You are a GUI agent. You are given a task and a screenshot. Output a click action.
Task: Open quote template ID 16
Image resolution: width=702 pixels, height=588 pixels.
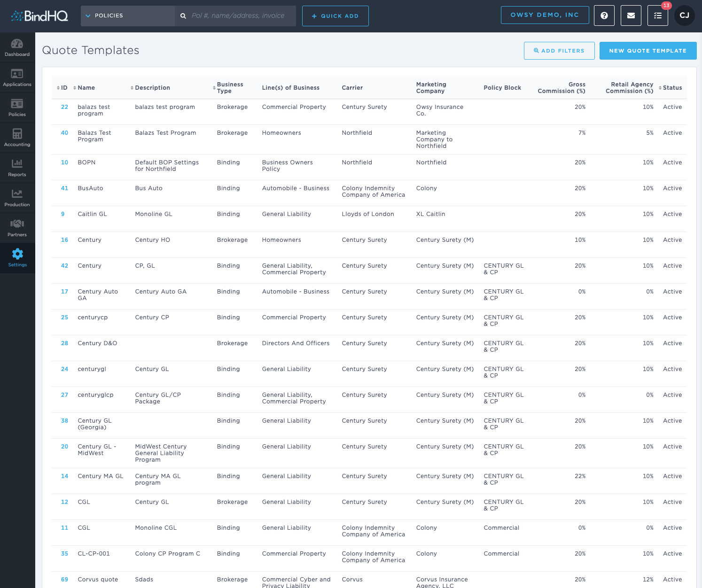click(x=65, y=240)
